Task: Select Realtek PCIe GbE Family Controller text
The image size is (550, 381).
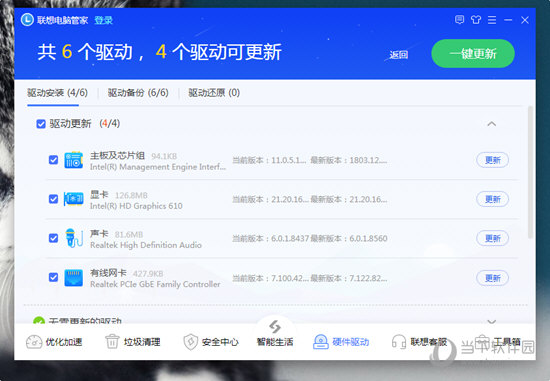Action: point(155,284)
